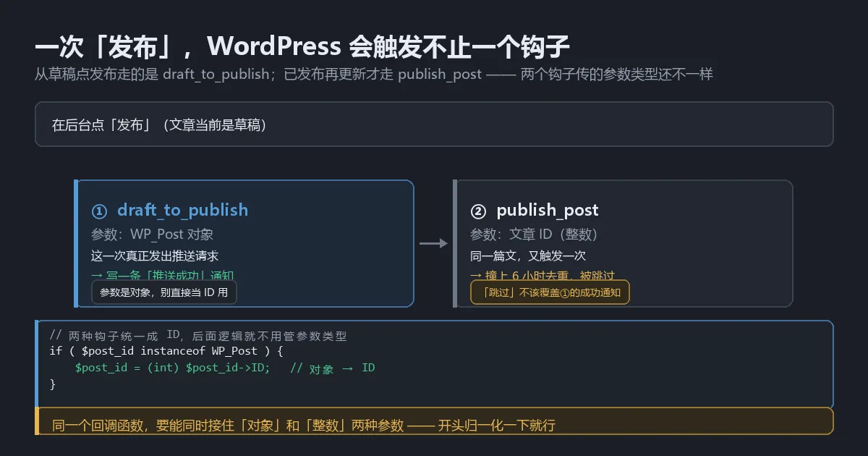The image size is (868, 456).
Task: Click the circled number ① before draft_to_publish
Action: pos(99,211)
